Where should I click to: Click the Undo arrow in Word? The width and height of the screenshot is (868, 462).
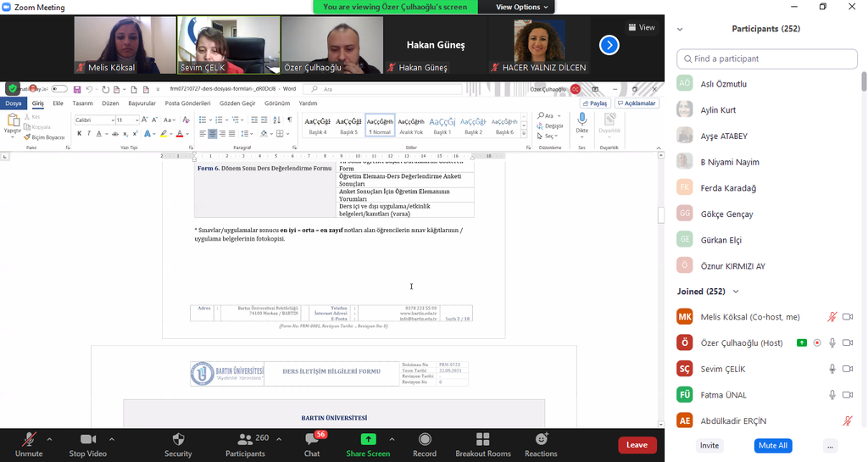pos(89,90)
